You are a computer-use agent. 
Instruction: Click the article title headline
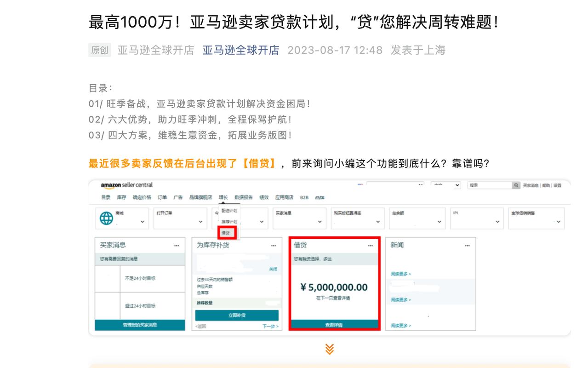294,21
